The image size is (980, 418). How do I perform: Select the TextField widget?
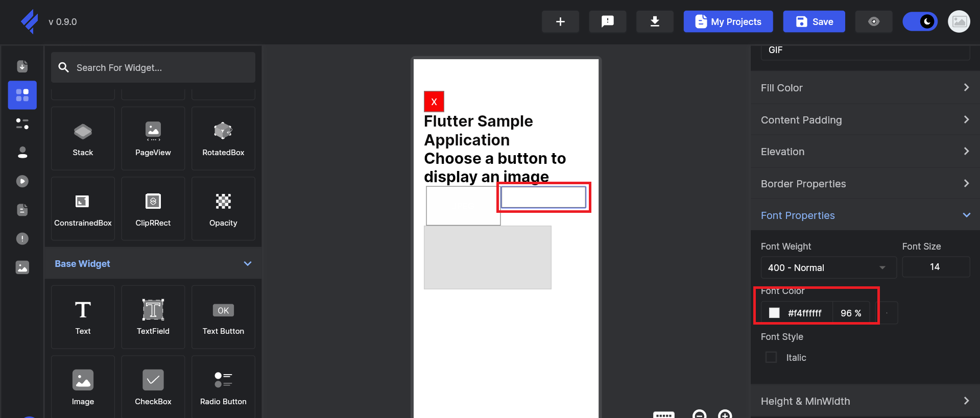pos(153,311)
